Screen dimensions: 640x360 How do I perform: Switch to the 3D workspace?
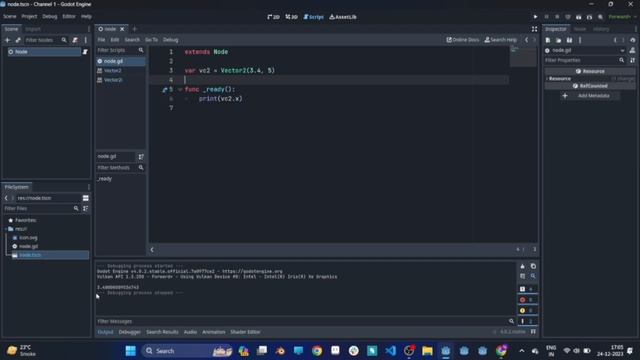point(291,17)
